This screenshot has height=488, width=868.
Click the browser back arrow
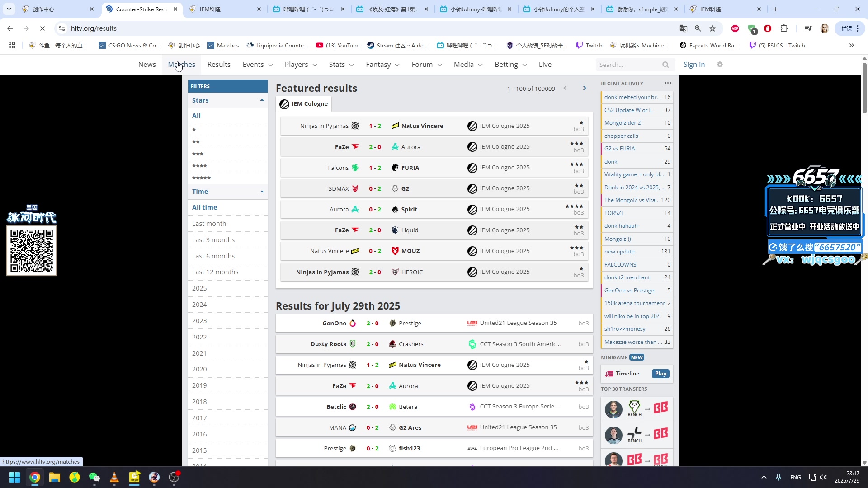(x=10, y=28)
